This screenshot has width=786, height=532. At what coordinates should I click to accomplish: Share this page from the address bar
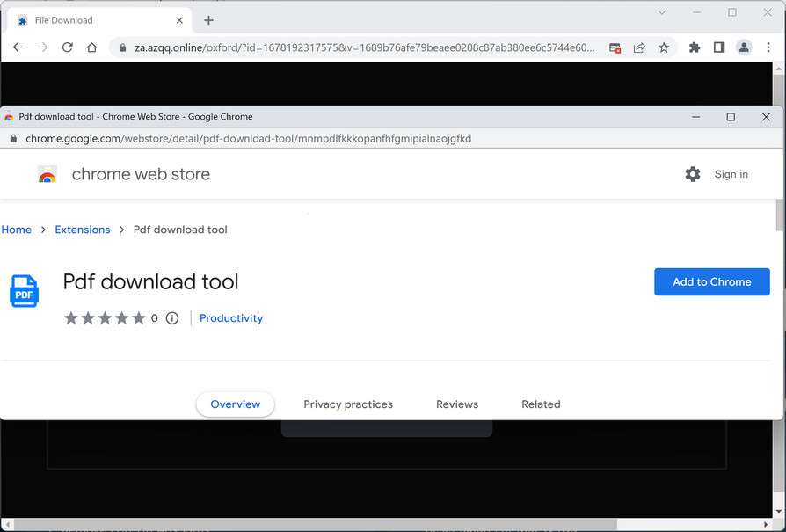(x=639, y=47)
